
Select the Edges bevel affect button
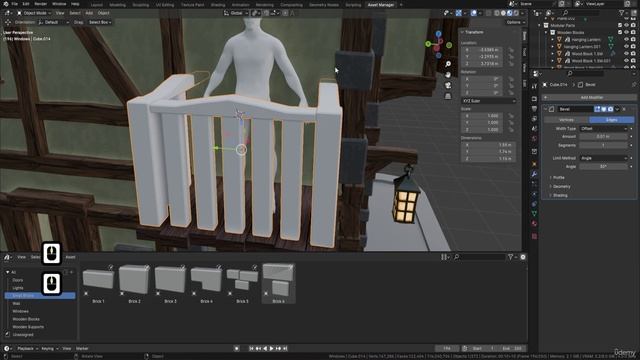611,120
